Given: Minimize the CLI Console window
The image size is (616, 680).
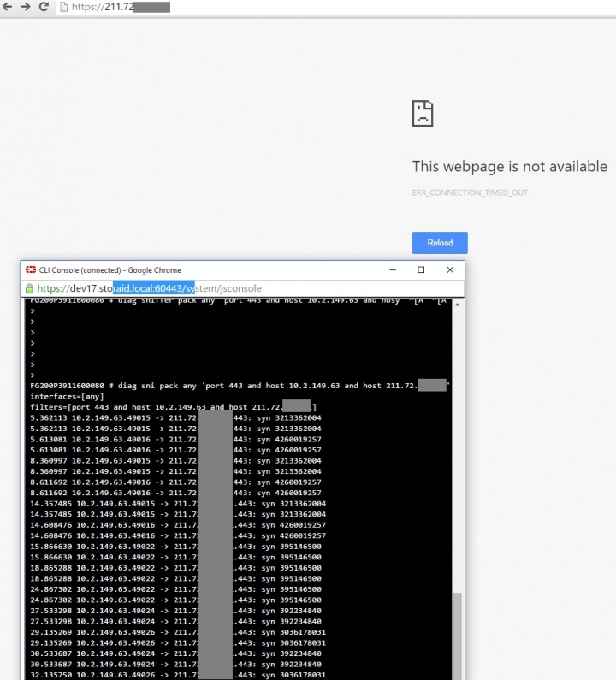Looking at the screenshot, I should point(393,269).
